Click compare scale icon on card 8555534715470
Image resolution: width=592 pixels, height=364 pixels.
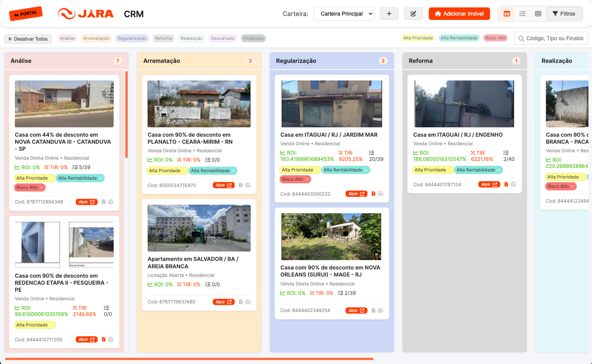(248, 185)
